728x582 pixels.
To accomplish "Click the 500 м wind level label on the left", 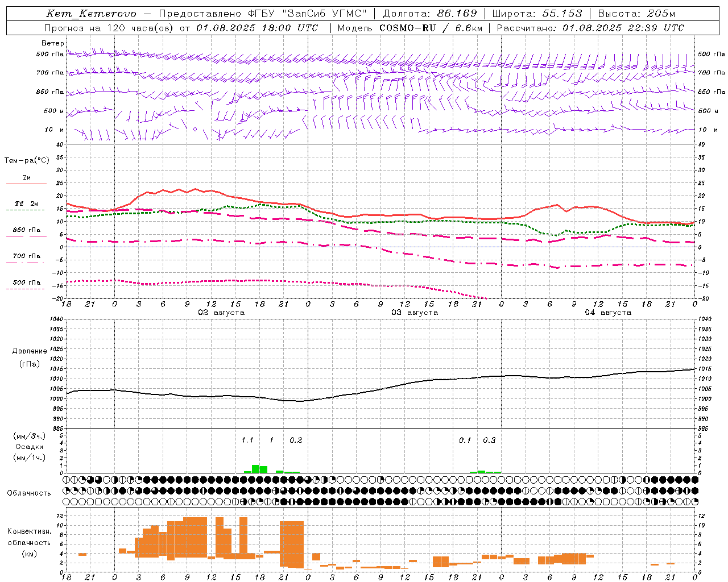I will (x=54, y=111).
